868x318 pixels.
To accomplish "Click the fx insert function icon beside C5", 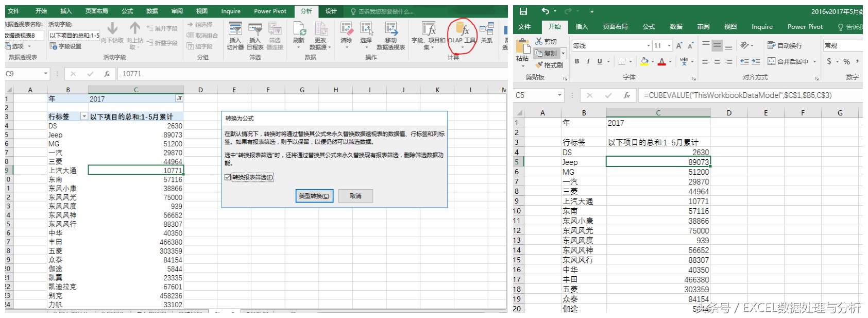I will click(626, 95).
